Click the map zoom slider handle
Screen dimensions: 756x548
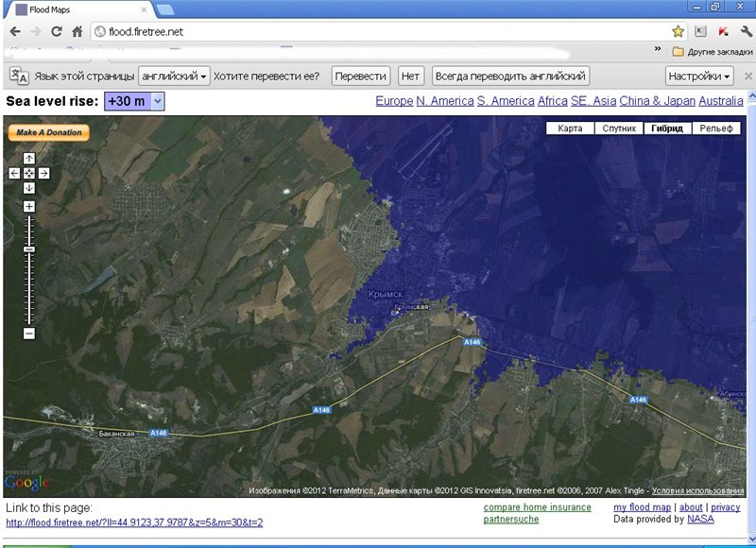(x=29, y=249)
